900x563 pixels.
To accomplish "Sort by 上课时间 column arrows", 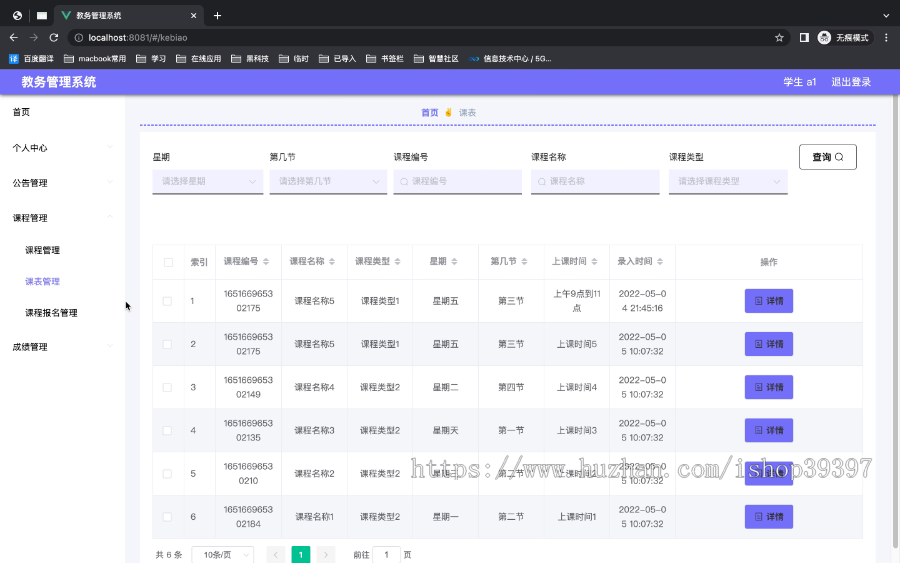I will pos(594,262).
